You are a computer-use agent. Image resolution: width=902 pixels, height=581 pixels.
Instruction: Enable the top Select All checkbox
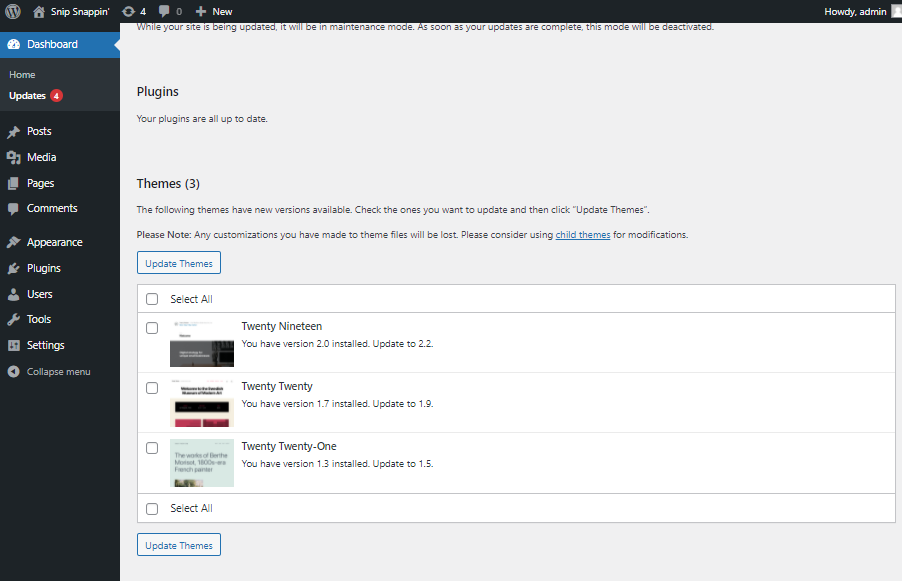pyautogui.click(x=152, y=298)
